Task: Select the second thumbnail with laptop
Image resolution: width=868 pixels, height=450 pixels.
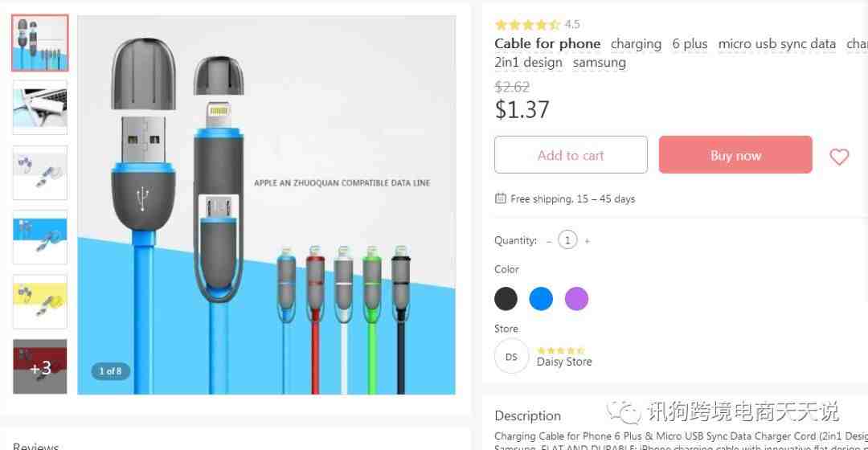Action: pos(40,107)
